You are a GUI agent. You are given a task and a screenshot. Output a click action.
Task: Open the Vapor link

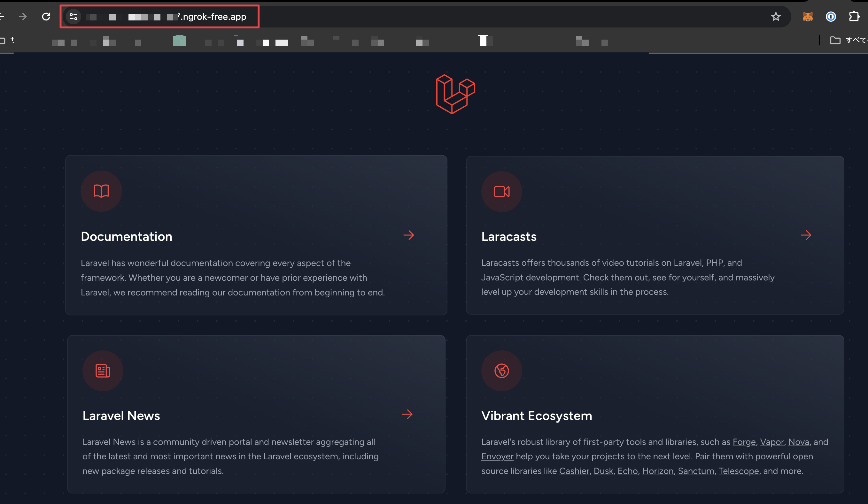771,442
